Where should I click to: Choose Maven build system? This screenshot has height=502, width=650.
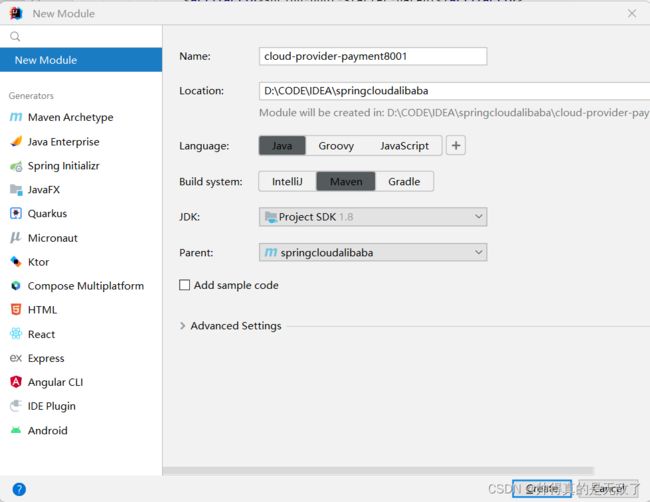pyautogui.click(x=346, y=182)
